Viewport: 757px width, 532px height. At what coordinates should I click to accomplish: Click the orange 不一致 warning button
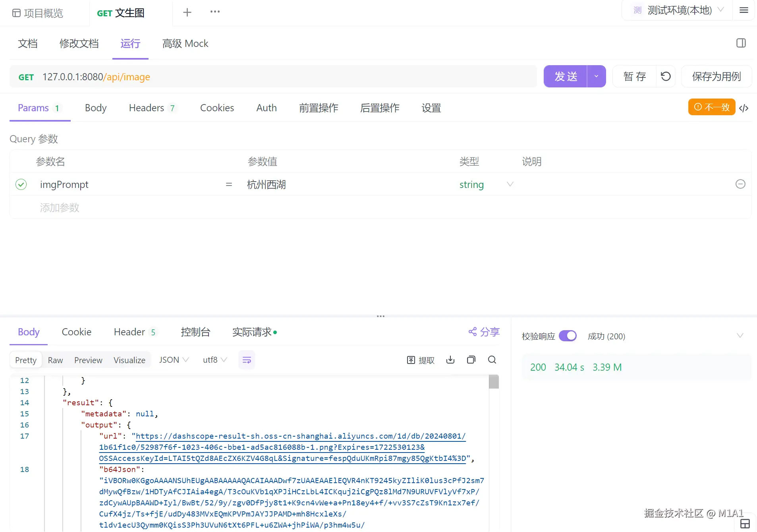click(x=712, y=107)
